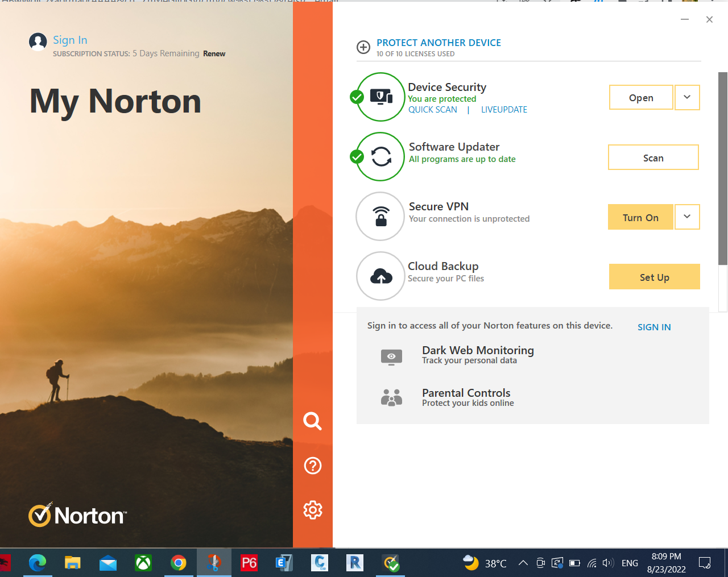Image resolution: width=728 pixels, height=577 pixels.
Task: Click the volume speaker tray icon
Action: point(608,563)
